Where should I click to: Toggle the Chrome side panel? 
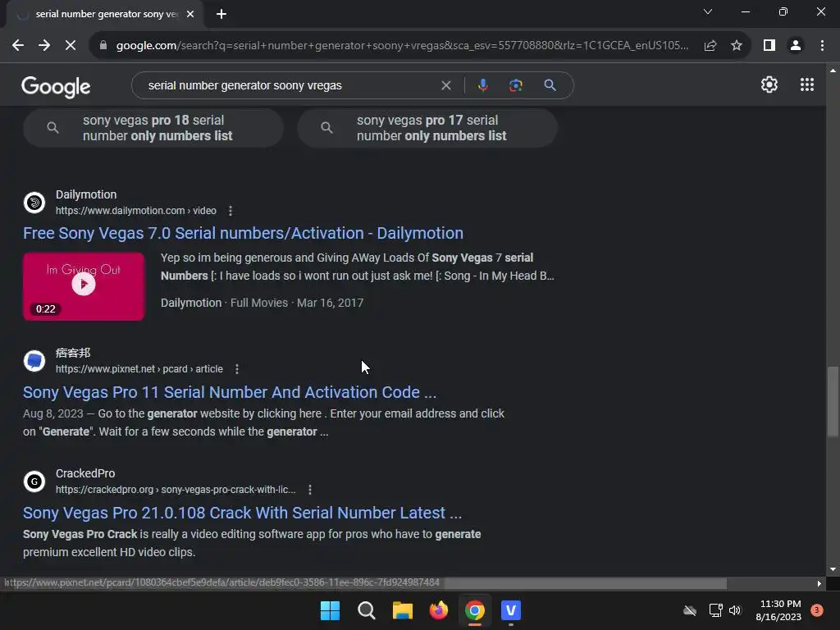(x=769, y=46)
